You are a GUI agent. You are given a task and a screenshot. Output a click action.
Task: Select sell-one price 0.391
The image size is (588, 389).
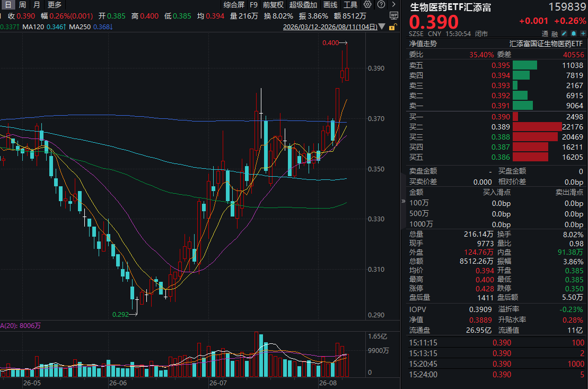[501, 106]
